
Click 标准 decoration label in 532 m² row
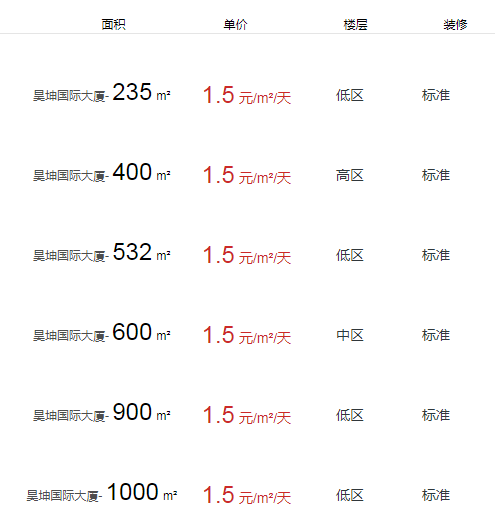[x=436, y=255]
